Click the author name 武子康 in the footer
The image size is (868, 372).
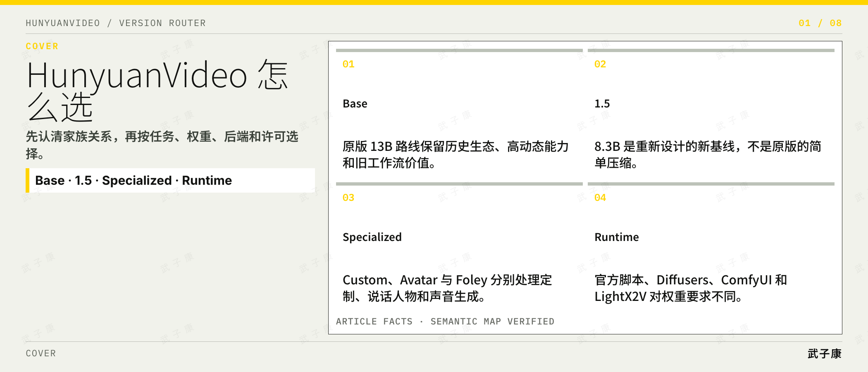(825, 354)
